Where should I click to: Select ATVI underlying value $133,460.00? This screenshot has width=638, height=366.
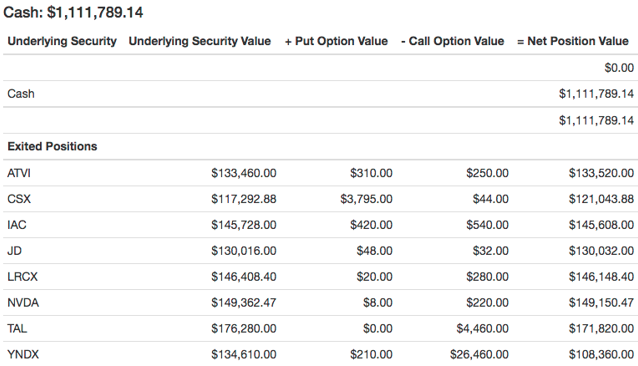tap(244, 173)
